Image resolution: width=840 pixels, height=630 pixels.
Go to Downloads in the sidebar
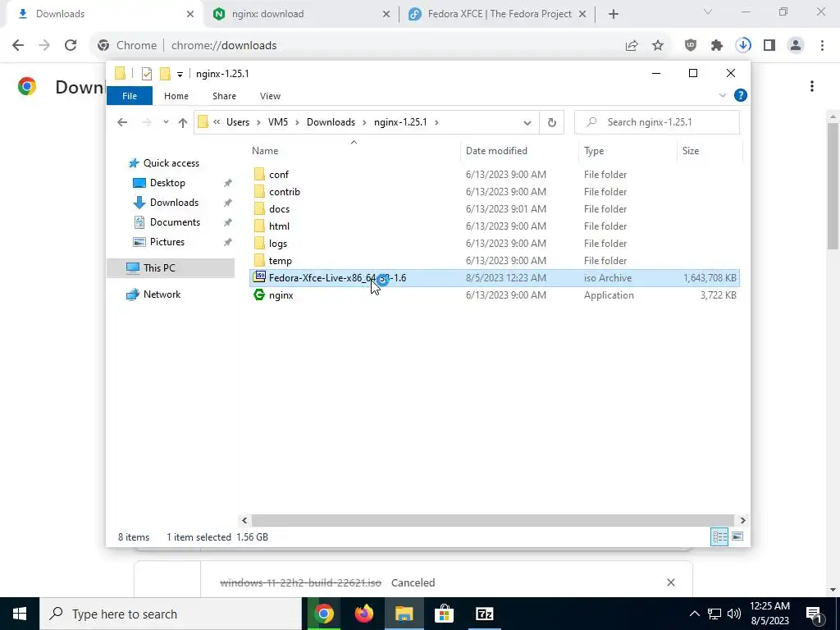[174, 203]
